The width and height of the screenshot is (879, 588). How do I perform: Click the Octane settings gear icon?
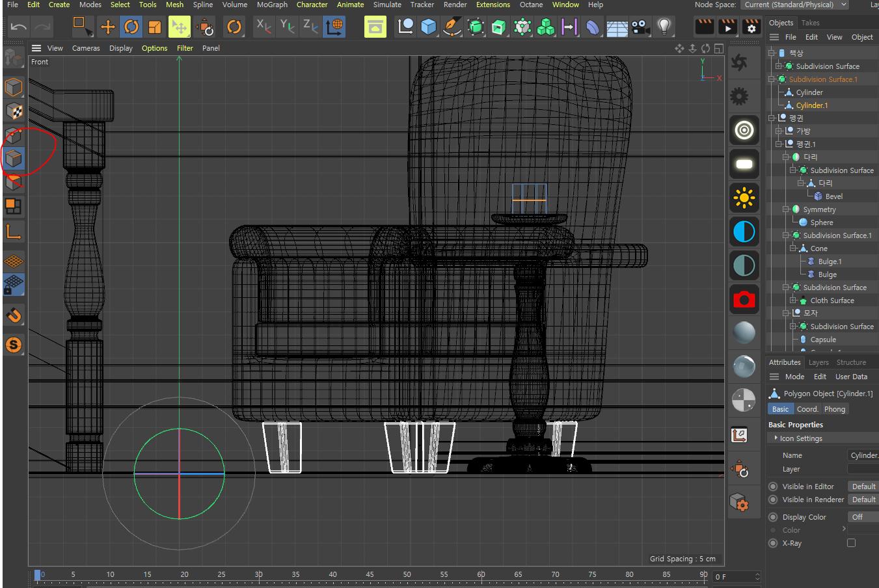coord(739,96)
